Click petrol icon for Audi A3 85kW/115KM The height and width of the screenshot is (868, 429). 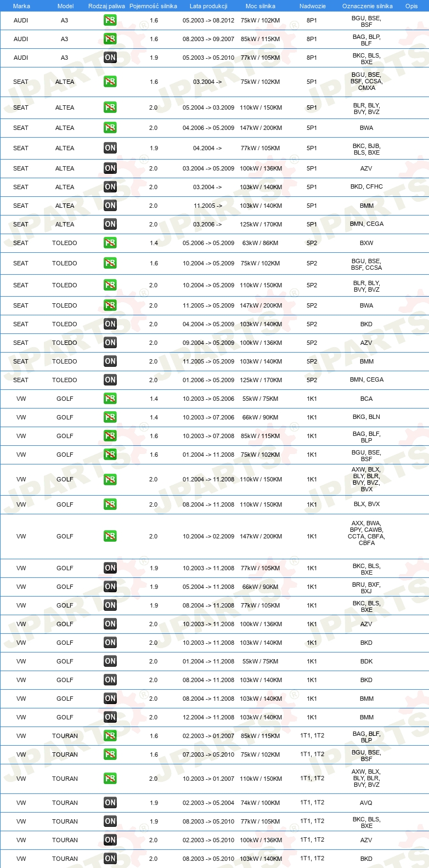click(110, 39)
